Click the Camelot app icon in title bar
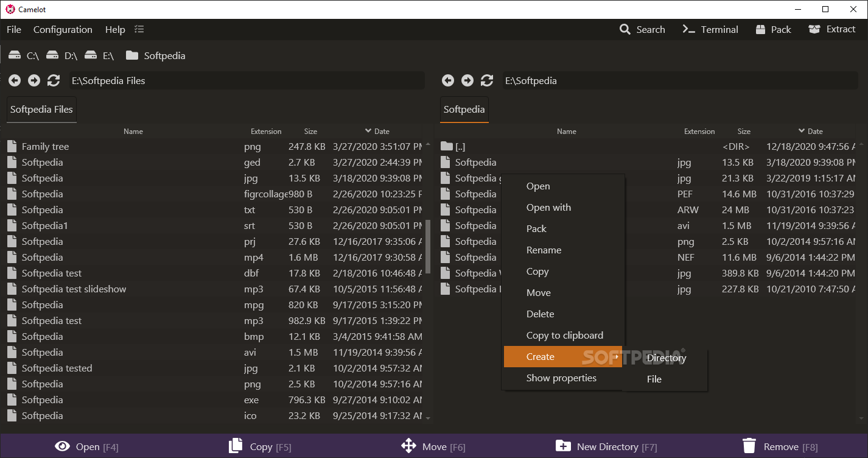 (x=10, y=9)
